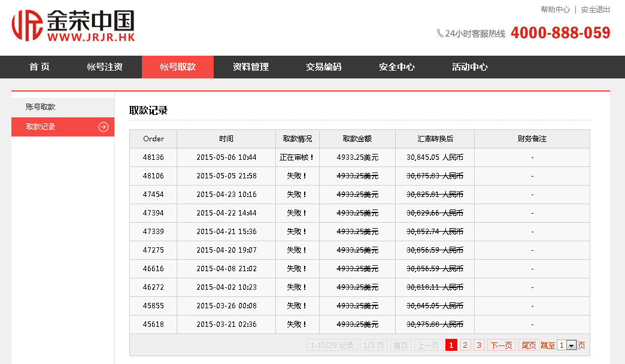Image resolution: width=625 pixels, height=364 pixels.
Task: Click order number 47394
Action: (153, 213)
